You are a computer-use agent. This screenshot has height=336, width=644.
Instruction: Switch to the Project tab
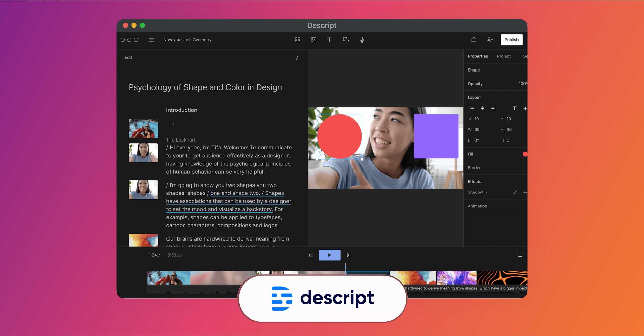pos(504,56)
